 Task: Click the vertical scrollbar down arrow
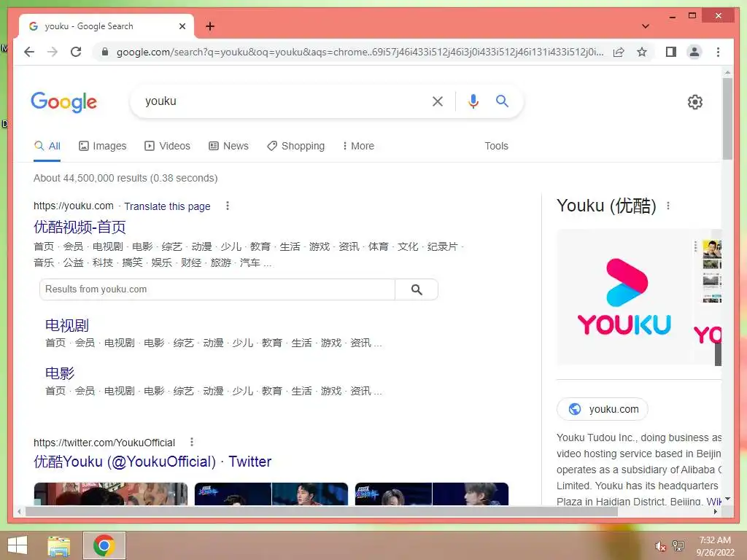(727, 499)
